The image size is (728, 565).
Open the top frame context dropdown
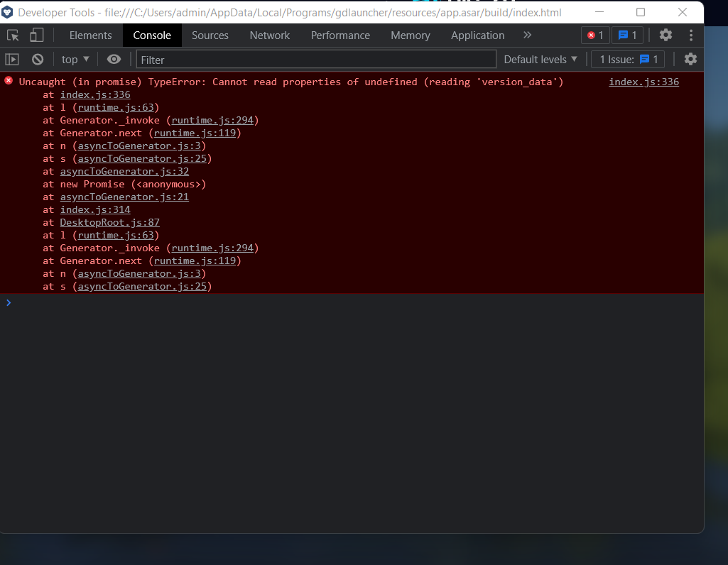[74, 60]
